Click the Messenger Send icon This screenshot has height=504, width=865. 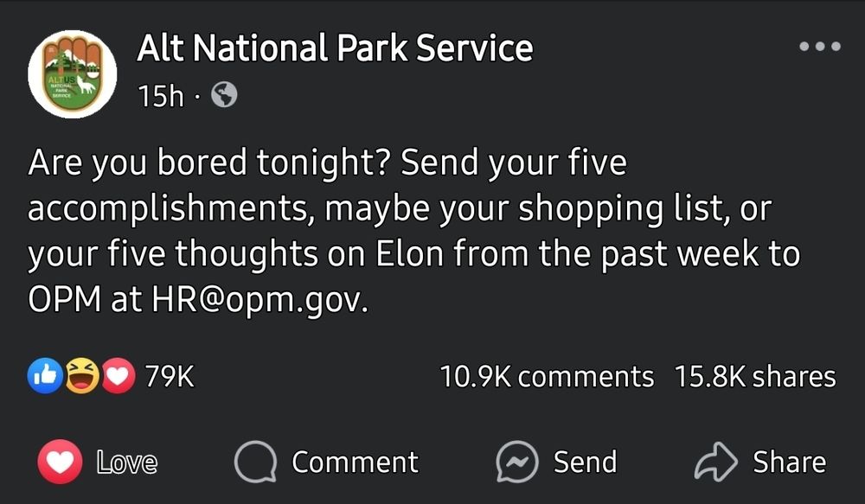coord(517,463)
